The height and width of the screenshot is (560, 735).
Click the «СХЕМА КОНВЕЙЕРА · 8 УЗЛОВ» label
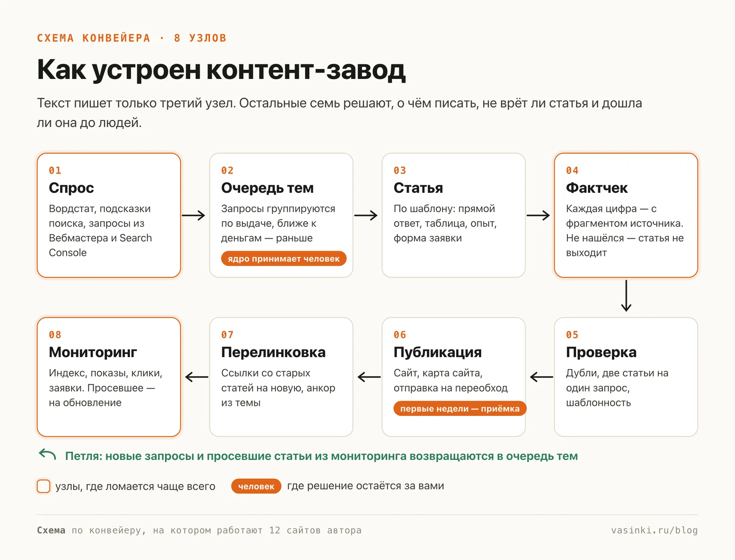click(x=132, y=38)
